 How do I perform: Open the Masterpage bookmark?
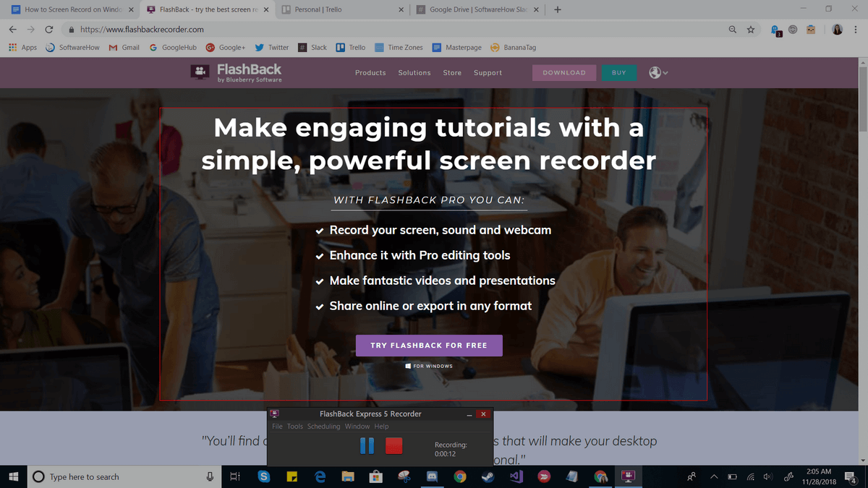(458, 48)
